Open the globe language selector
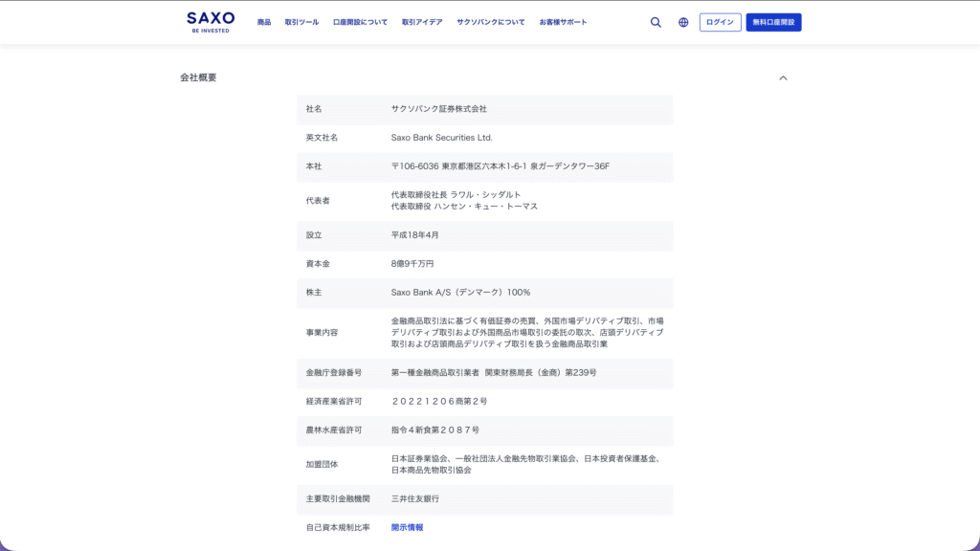The image size is (980, 551). tap(683, 23)
